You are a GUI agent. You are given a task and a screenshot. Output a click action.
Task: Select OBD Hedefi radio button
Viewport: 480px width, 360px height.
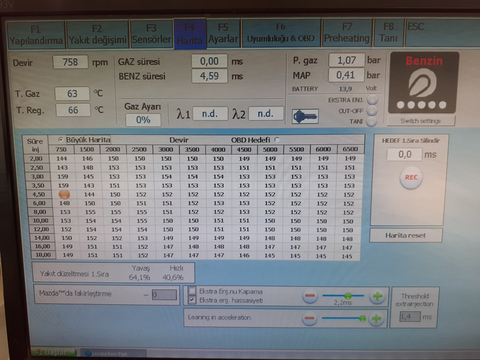(x=276, y=140)
